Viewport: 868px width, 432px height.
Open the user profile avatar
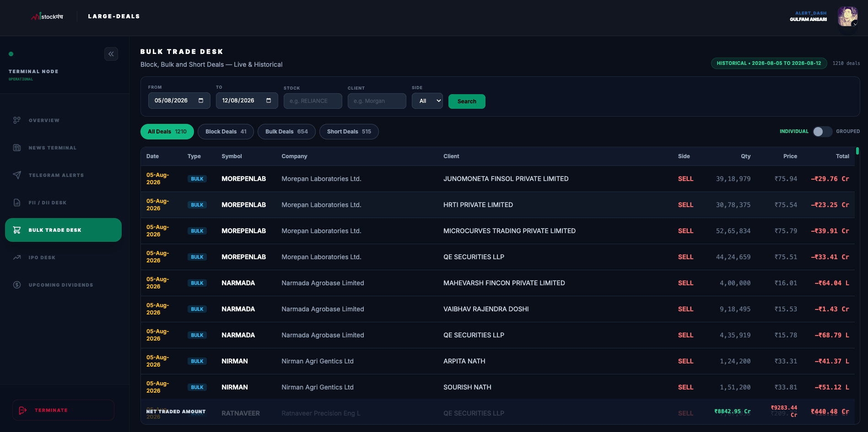[x=847, y=16]
